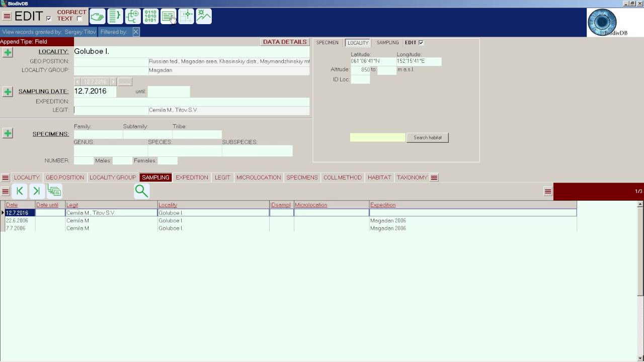644x362 pixels.
Task: Click the taxonomy tree toolbar icon
Action: tap(133, 16)
